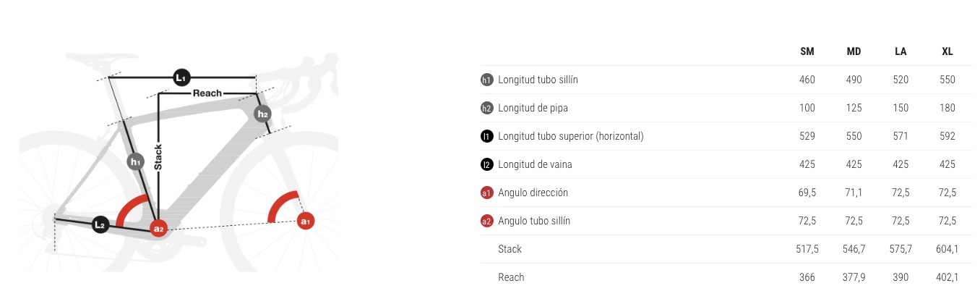Click the h1 marker on the seat tube
Screen dimensions: 980x291
(134, 161)
